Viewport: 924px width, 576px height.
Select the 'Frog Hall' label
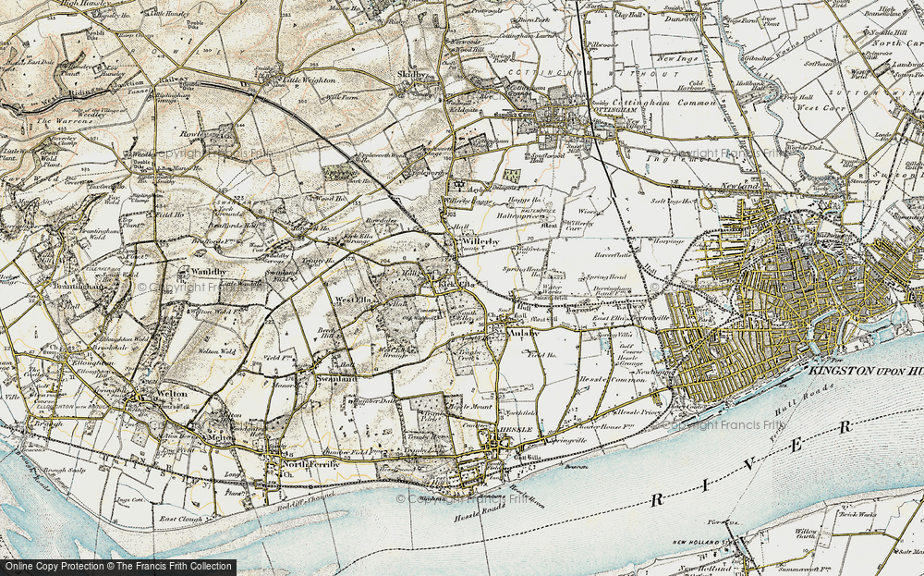(x=798, y=97)
